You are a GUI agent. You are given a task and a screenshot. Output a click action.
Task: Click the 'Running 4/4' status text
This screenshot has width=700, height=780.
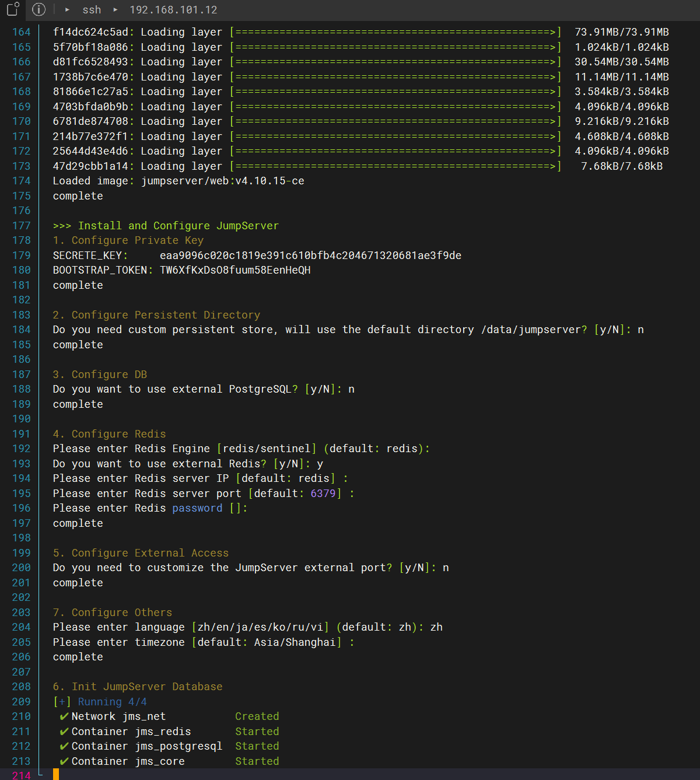pos(113,702)
